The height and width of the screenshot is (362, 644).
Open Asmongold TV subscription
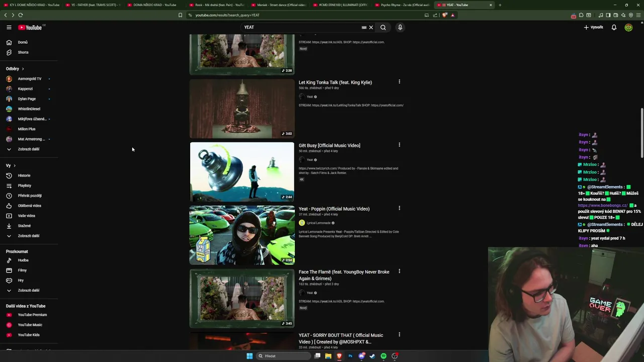30,79
